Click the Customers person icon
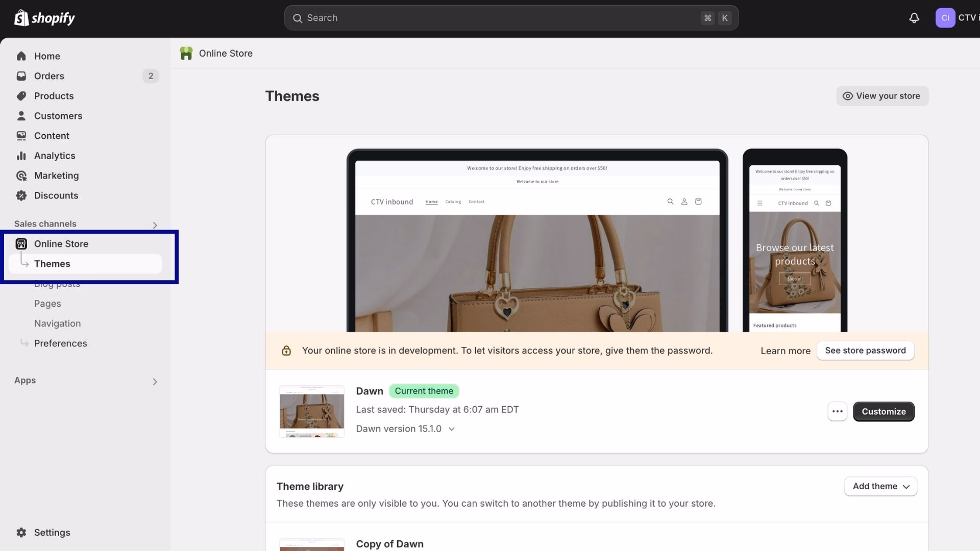 (21, 116)
